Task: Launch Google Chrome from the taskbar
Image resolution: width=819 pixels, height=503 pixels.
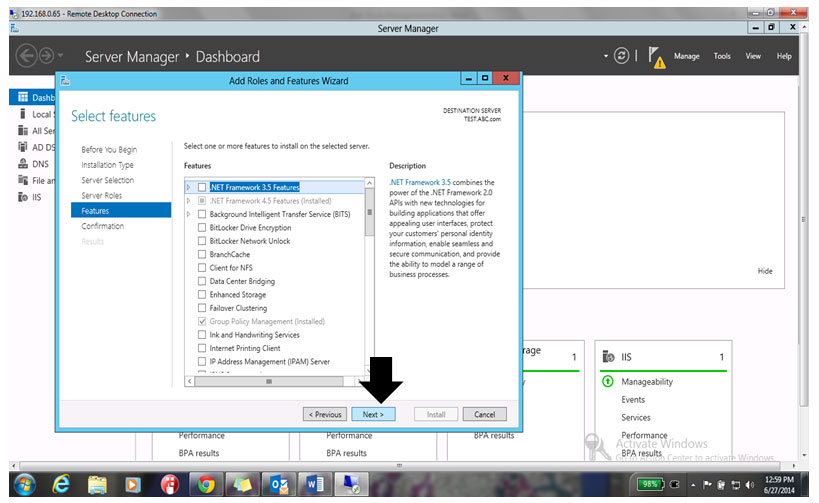Action: click(x=206, y=485)
